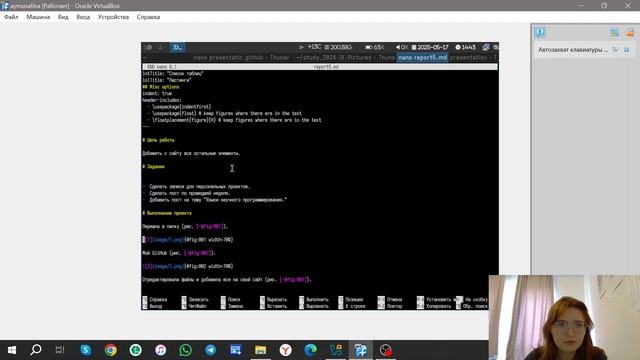Open Windows taskbar search
The image size is (640, 360).
(36, 350)
